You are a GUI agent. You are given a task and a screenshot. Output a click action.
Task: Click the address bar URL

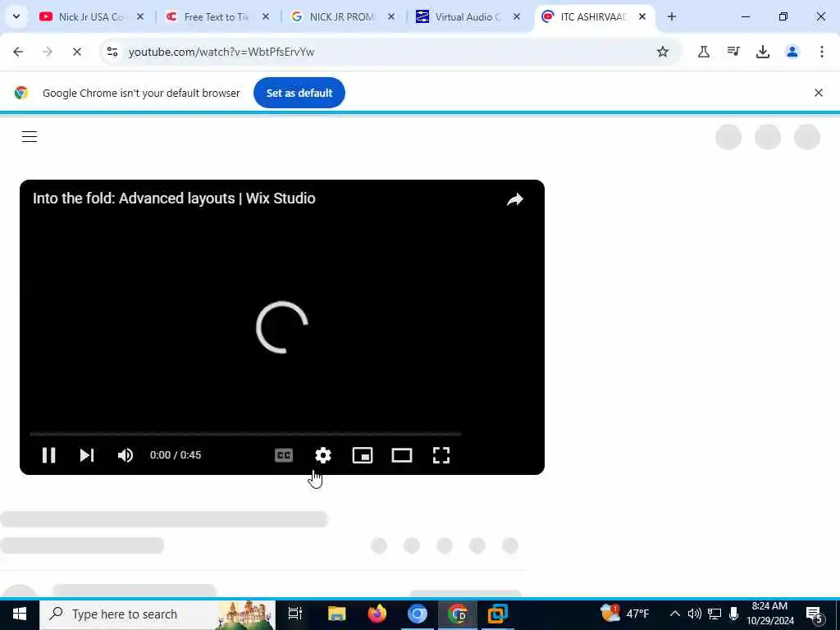(x=221, y=52)
